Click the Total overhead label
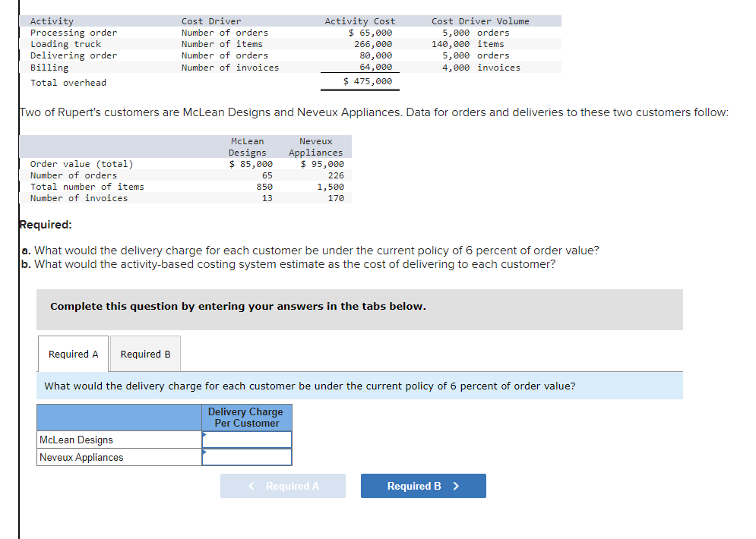The width and height of the screenshot is (756, 539). [68, 83]
